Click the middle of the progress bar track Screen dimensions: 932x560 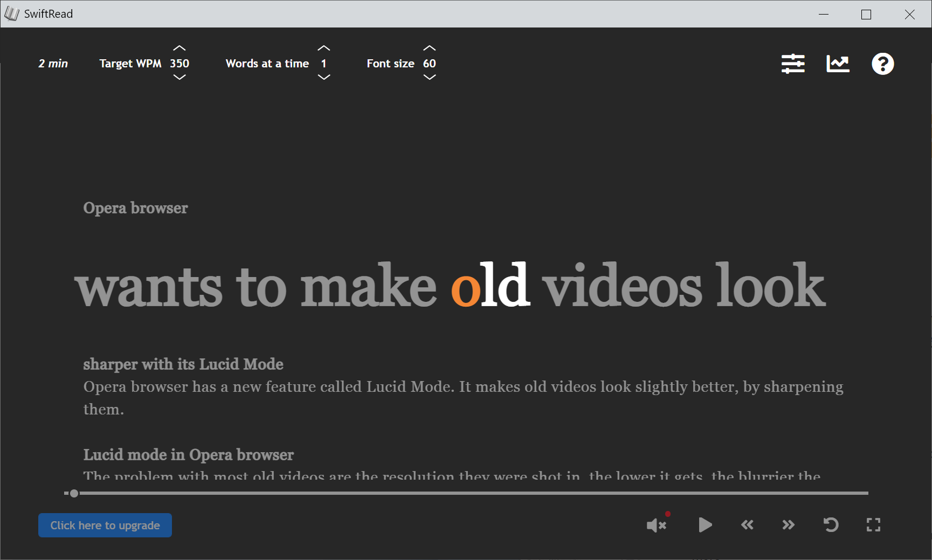(x=466, y=493)
